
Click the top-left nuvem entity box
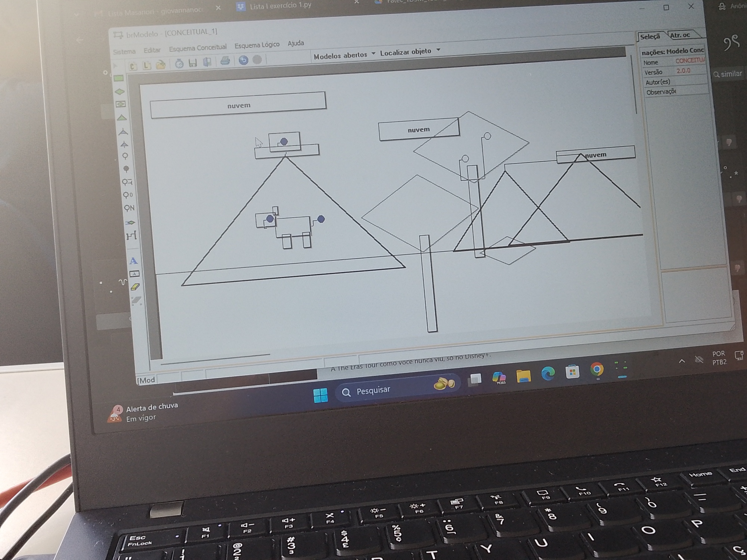238,105
